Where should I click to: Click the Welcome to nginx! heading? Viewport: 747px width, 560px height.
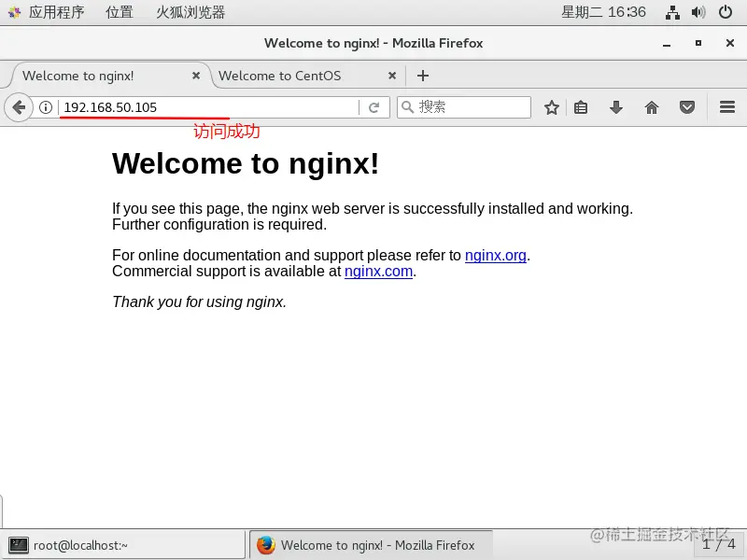point(246,164)
